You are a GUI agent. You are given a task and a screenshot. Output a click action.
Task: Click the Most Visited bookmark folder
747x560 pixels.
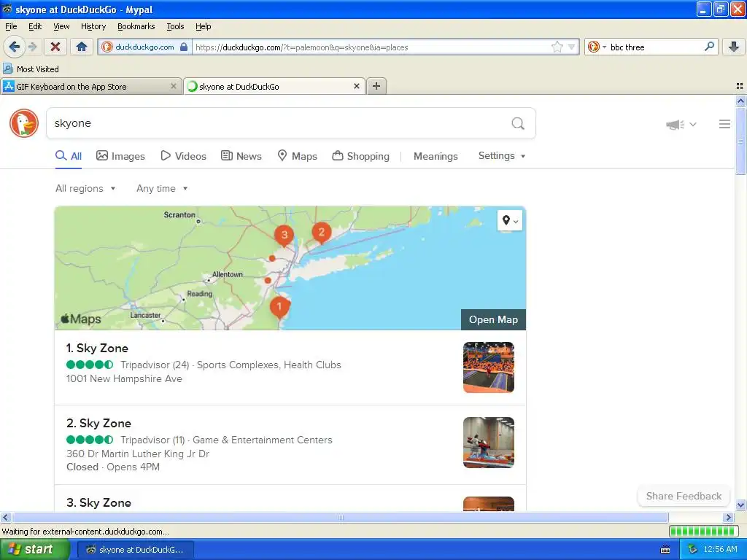tap(31, 69)
